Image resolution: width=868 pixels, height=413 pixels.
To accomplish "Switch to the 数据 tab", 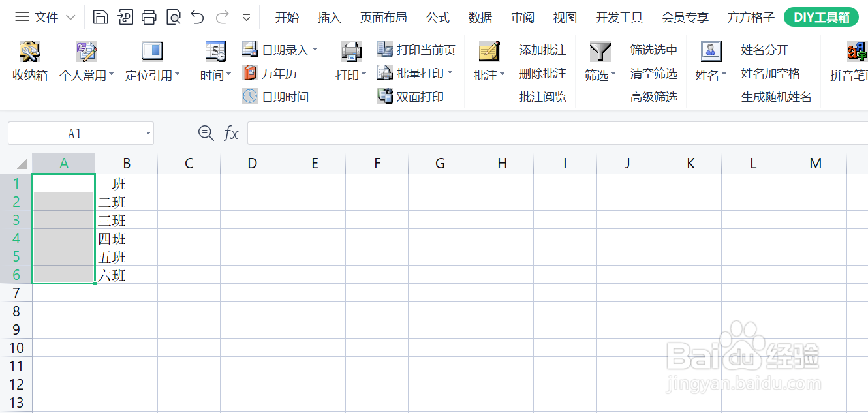I will click(x=480, y=18).
